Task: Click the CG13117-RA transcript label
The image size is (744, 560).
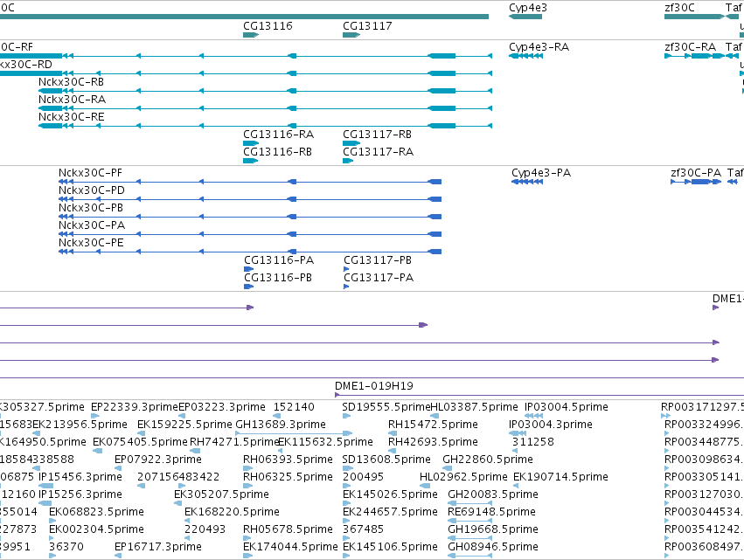Action: tap(379, 152)
